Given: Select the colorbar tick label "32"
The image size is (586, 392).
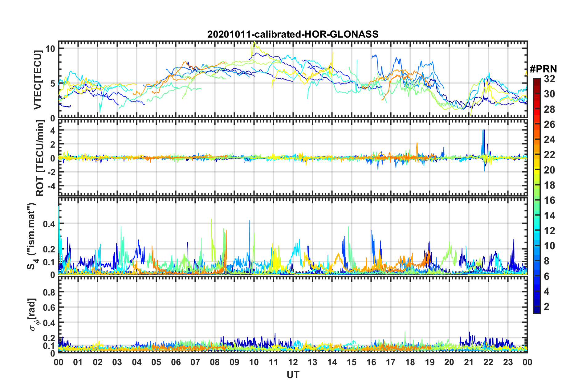Looking at the screenshot, I should [x=550, y=79].
